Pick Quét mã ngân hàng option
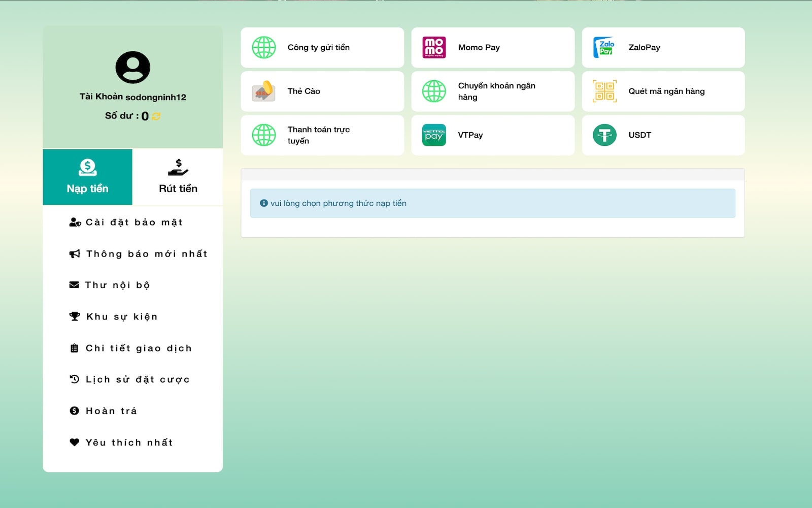812x508 pixels. point(663,91)
